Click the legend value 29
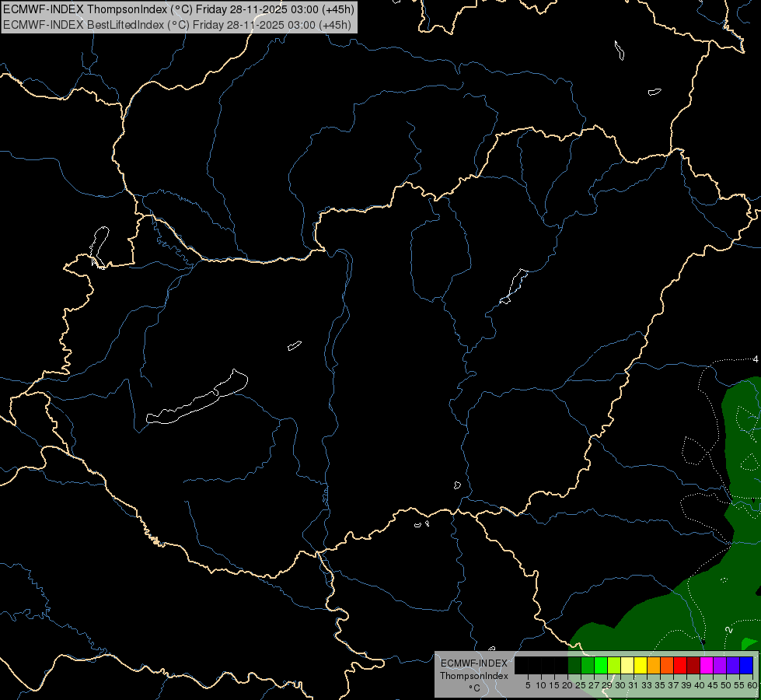The width and height of the screenshot is (761, 700). [x=608, y=685]
